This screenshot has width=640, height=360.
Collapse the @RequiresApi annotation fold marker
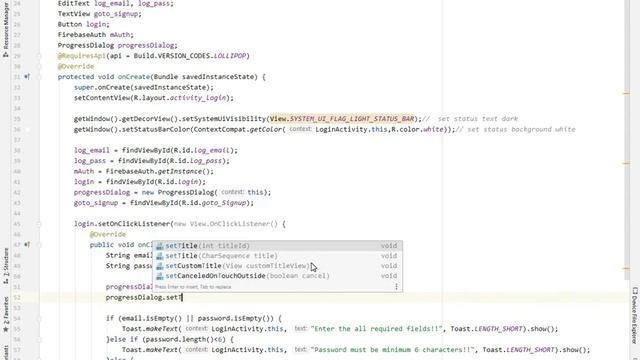click(39, 56)
